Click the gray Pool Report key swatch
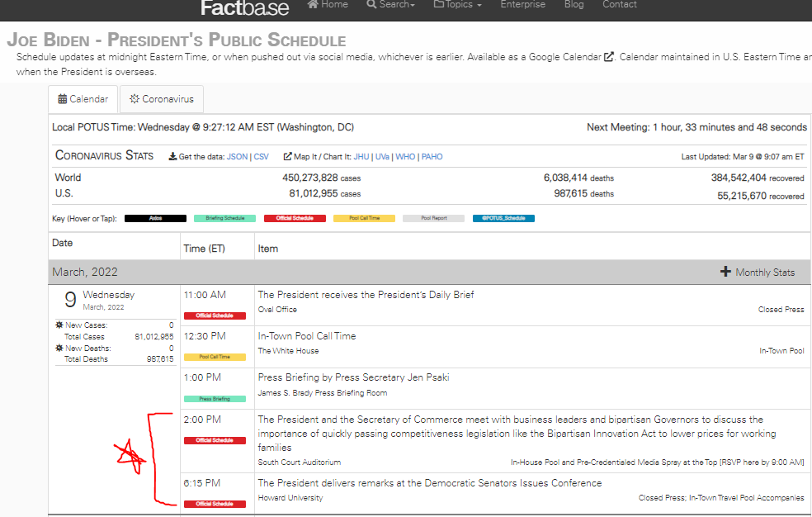812x517 pixels. point(433,219)
